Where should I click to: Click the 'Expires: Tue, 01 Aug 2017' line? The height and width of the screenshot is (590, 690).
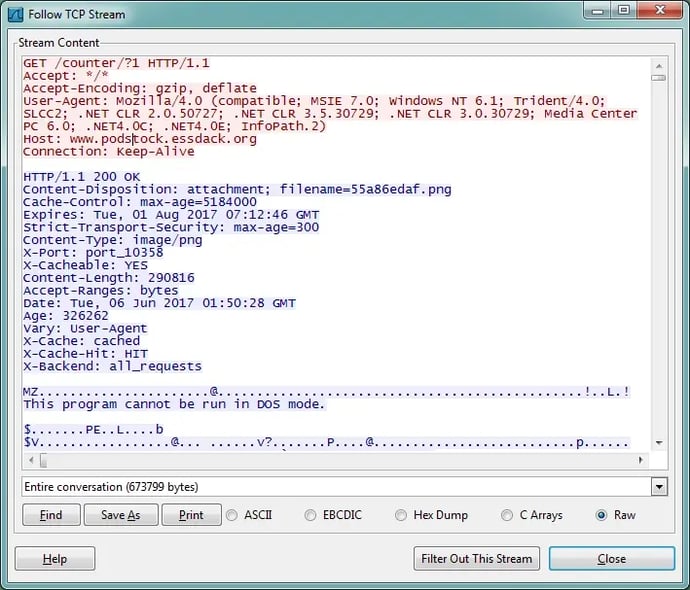(171, 215)
